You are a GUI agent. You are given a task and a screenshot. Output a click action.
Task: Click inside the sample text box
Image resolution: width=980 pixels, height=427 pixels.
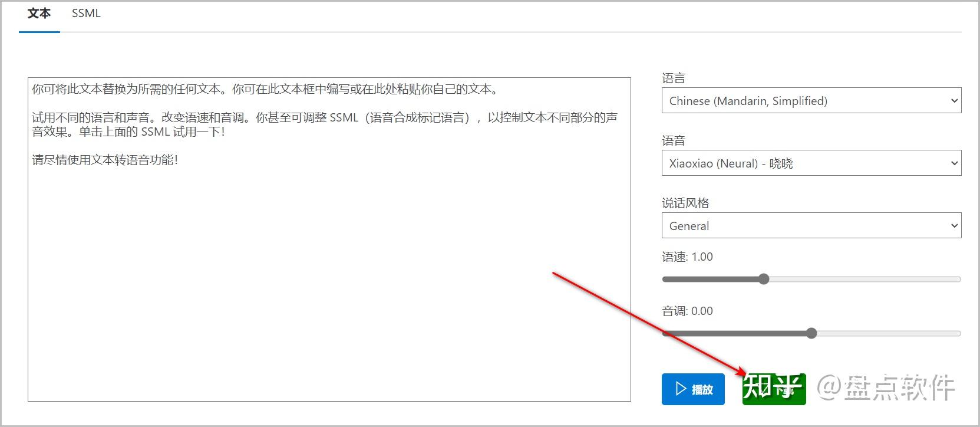(x=329, y=239)
